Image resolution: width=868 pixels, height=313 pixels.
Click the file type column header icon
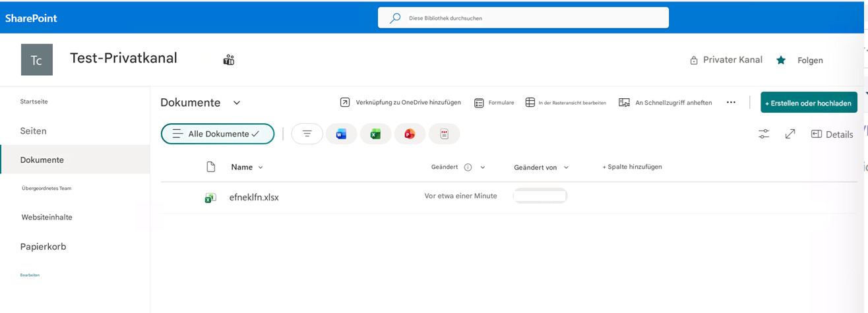(211, 167)
